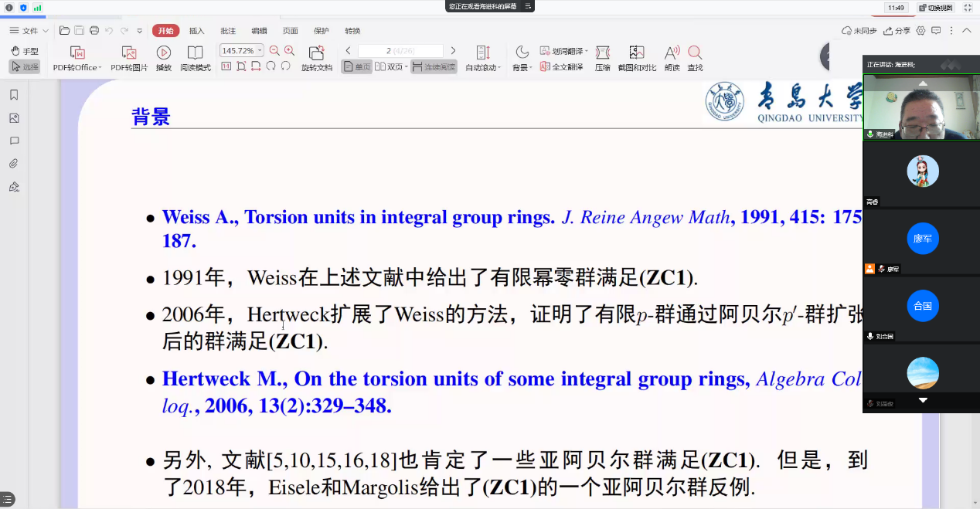The width and height of the screenshot is (980, 509).
Task: Expand the 自动滚动 auto-scroll dropdown
Action: point(483,67)
